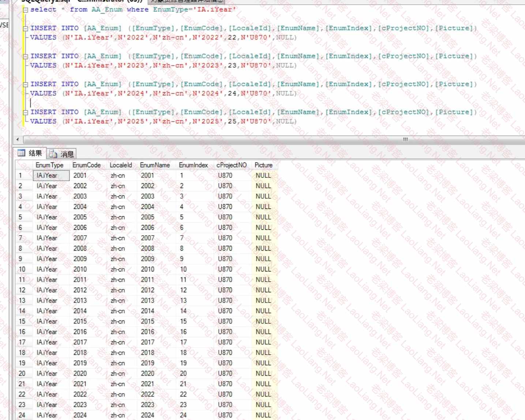Select row 24 via its row header

pyautogui.click(x=22, y=415)
